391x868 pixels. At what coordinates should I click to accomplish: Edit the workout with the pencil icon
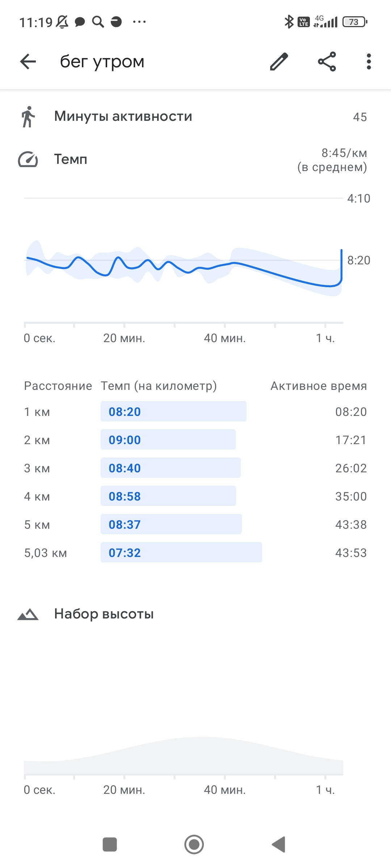click(279, 61)
